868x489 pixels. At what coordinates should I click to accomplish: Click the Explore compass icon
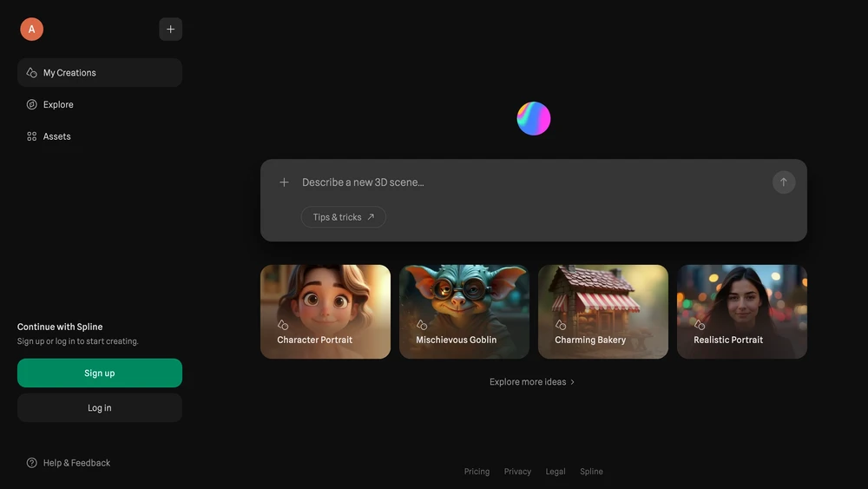pyautogui.click(x=31, y=104)
